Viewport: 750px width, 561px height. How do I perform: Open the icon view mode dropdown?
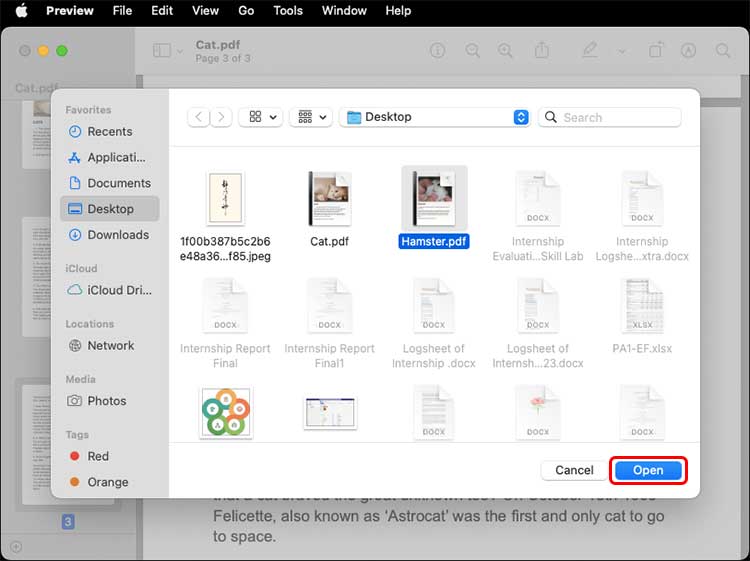[261, 117]
